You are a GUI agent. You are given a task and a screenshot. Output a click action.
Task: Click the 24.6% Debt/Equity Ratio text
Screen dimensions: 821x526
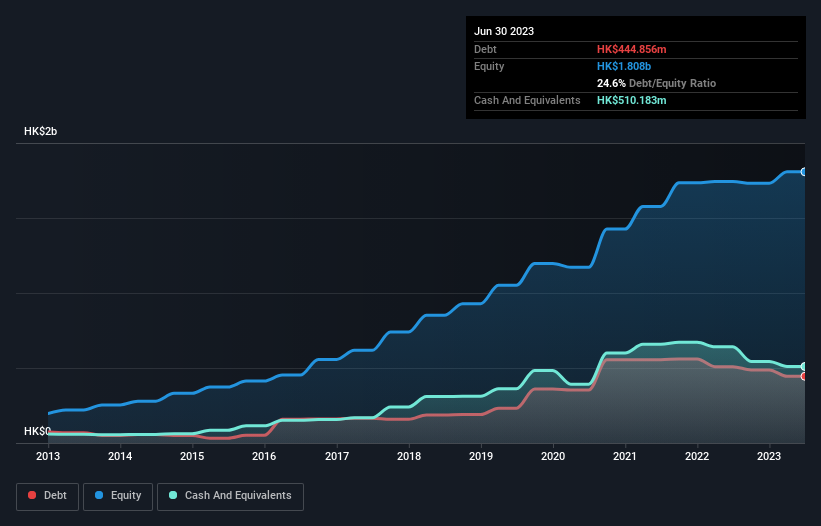pyautogui.click(x=656, y=83)
